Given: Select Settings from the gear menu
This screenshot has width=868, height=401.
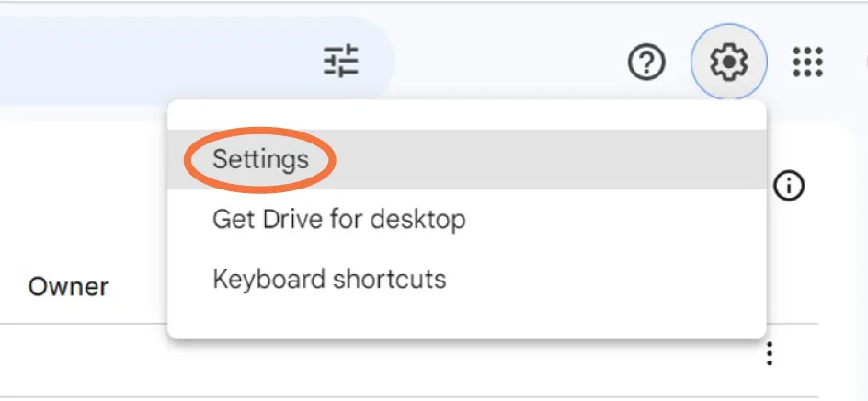Looking at the screenshot, I should [260, 159].
